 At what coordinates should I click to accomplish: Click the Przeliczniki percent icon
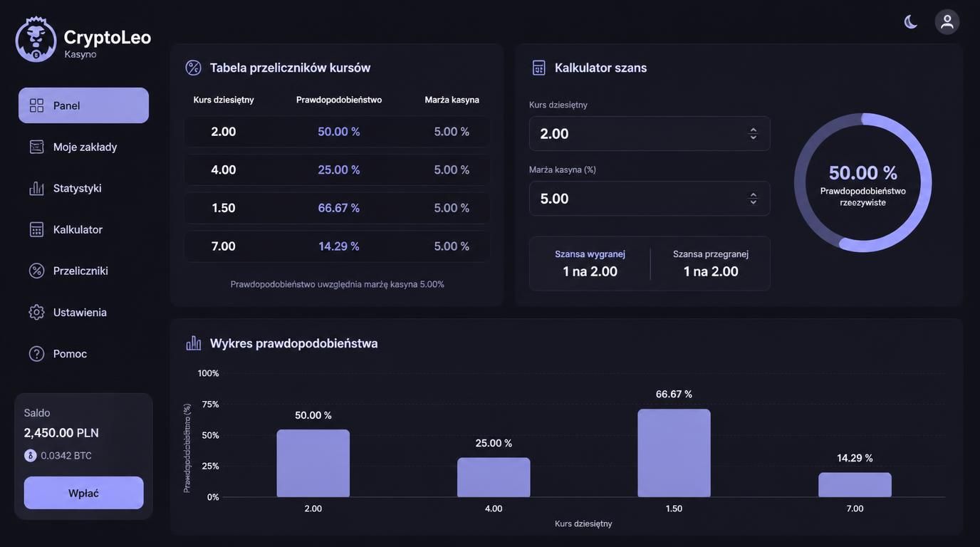pyautogui.click(x=36, y=271)
